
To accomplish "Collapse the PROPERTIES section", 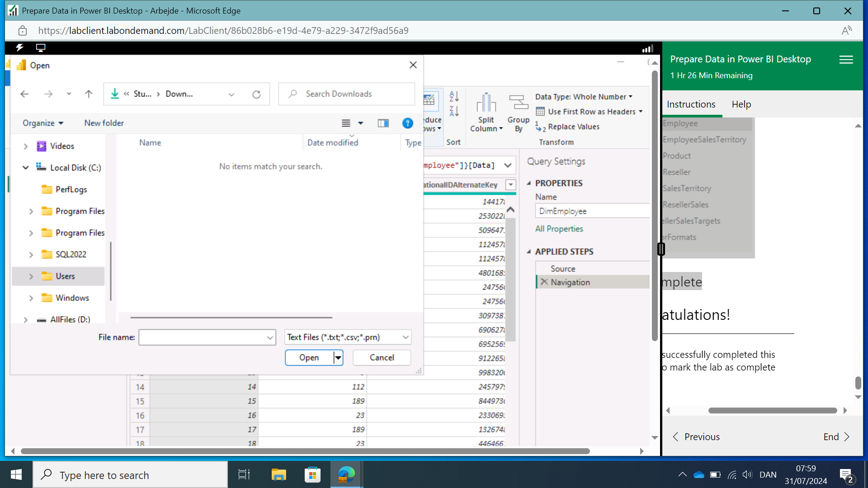I will coord(528,183).
